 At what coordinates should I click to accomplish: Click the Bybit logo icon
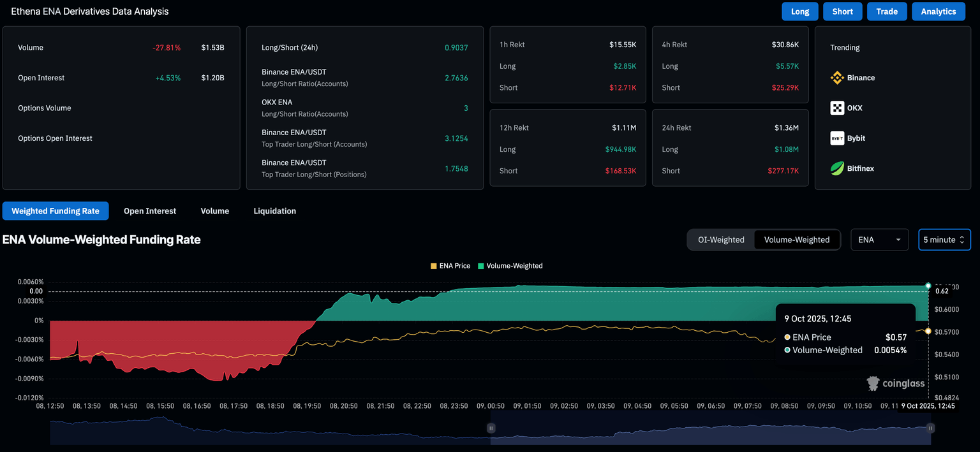pyautogui.click(x=836, y=138)
